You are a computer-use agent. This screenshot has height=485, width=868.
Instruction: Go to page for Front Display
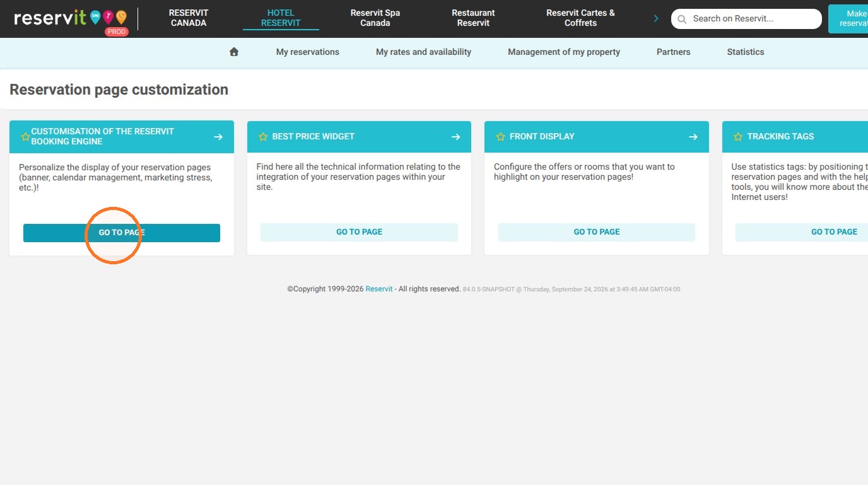pos(597,232)
